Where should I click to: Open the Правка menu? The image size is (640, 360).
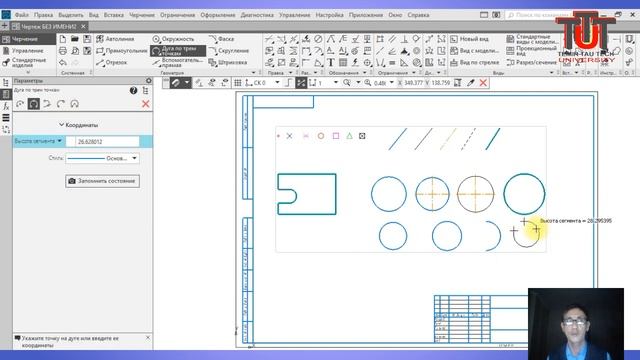(43, 15)
